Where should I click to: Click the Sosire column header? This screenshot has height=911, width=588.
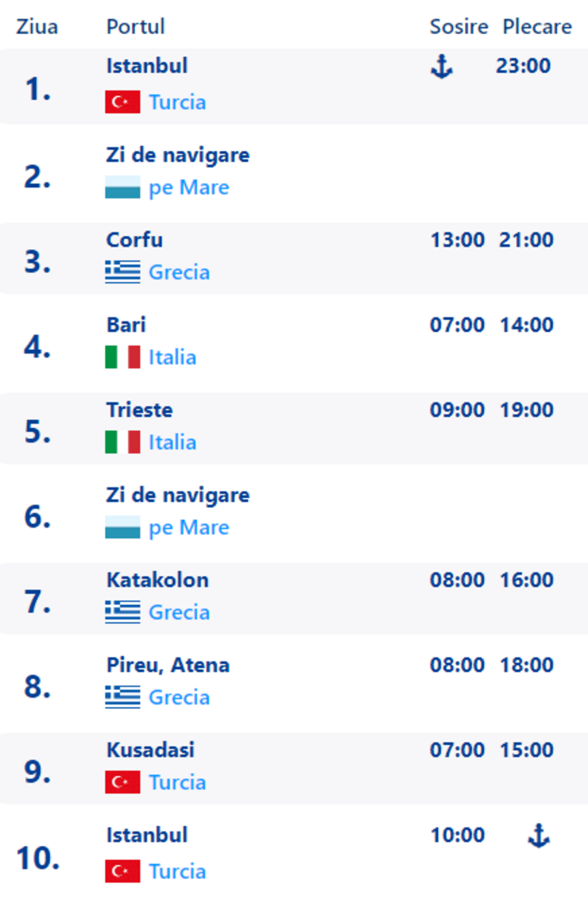pyautogui.click(x=459, y=27)
